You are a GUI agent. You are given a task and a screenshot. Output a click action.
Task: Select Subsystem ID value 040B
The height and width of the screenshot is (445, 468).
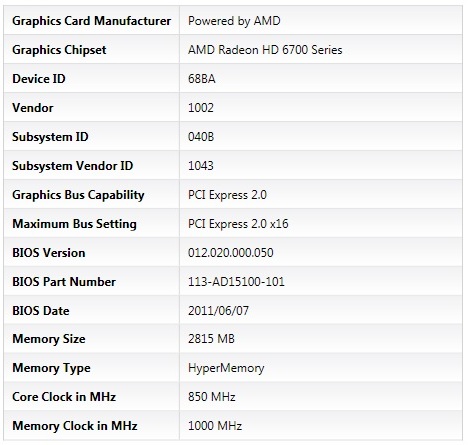click(x=201, y=137)
